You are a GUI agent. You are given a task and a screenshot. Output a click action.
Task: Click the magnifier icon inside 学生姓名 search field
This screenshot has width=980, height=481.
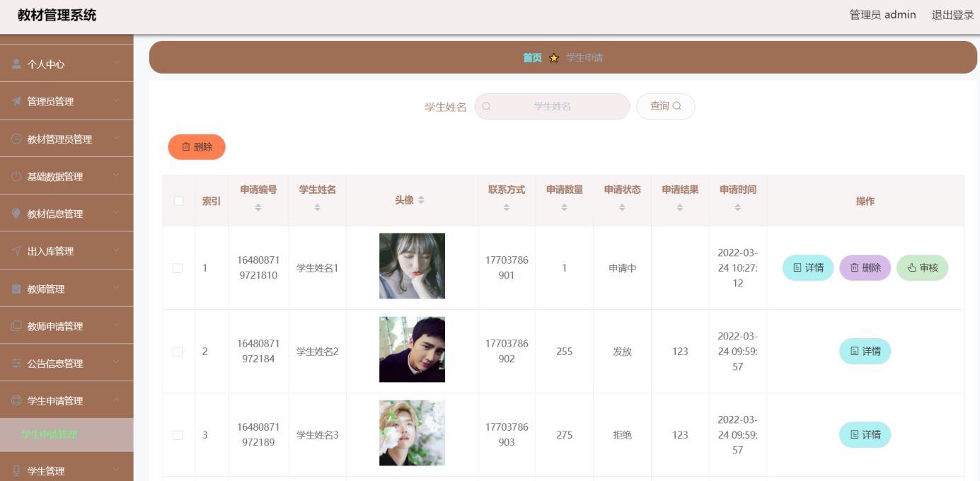pyautogui.click(x=487, y=106)
